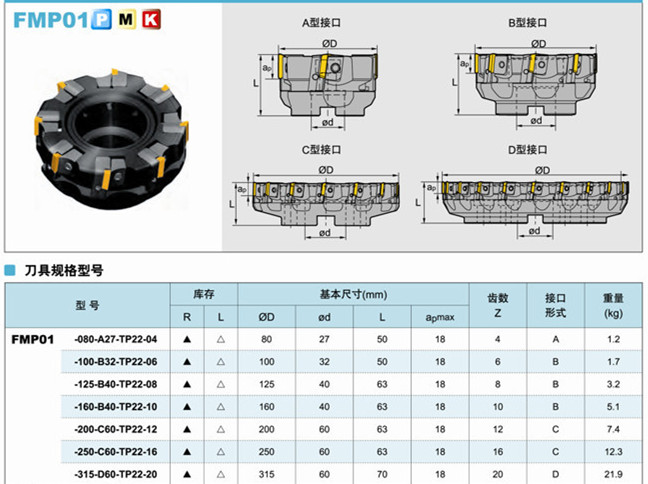Click the hollow L stock triangle for -100-B32-TP22-06
The image size is (648, 484).
[220, 362]
